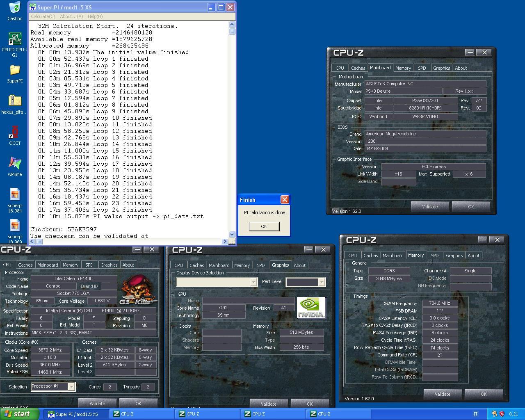This screenshot has width=525, height=420.
Task: Click the first system tray icon
Action: (x=494, y=414)
